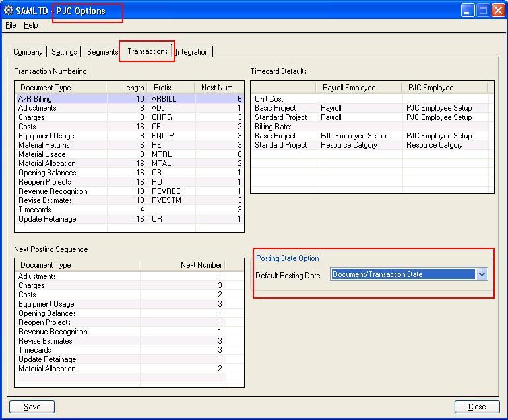Close the window with the red X
Viewport: 508px width, 420px height.
pos(498,11)
